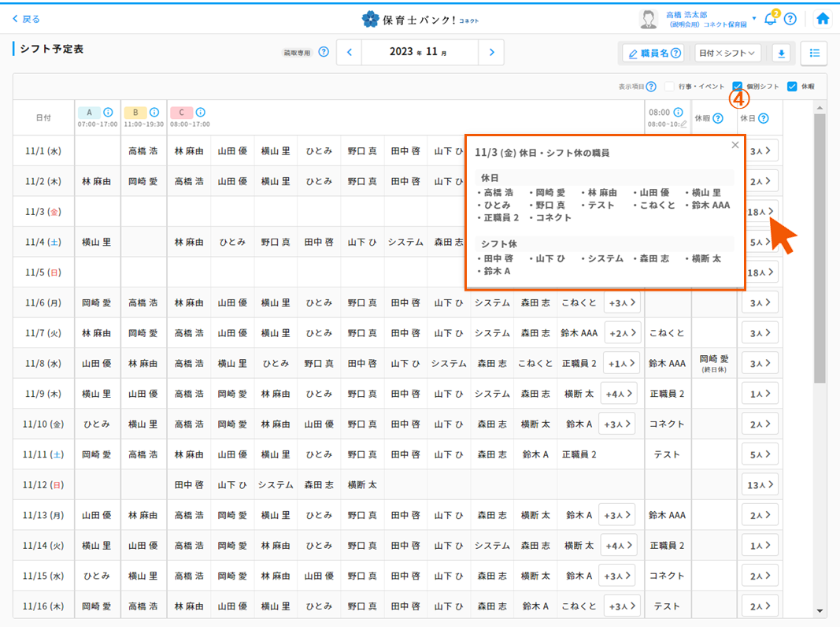
Task: Open the list view icon button
Action: pos(814,54)
